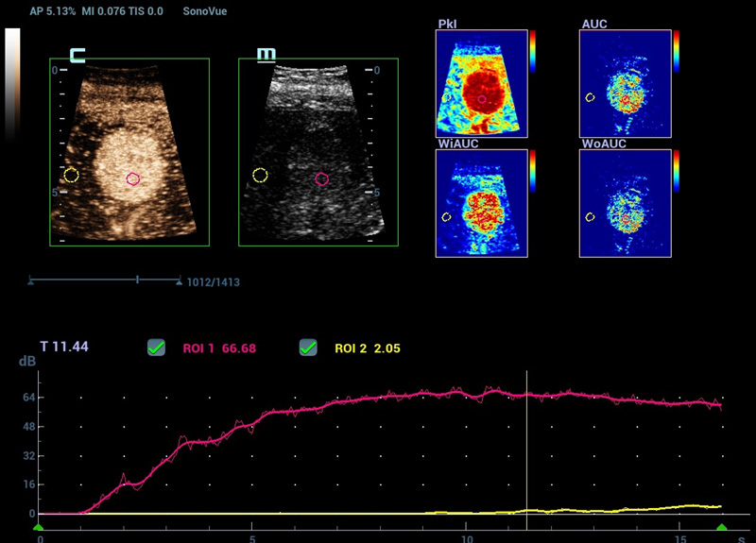Viewport: 756px width, 543px height.
Task: Click the yellow ROI on PkI map
Action: (444, 96)
